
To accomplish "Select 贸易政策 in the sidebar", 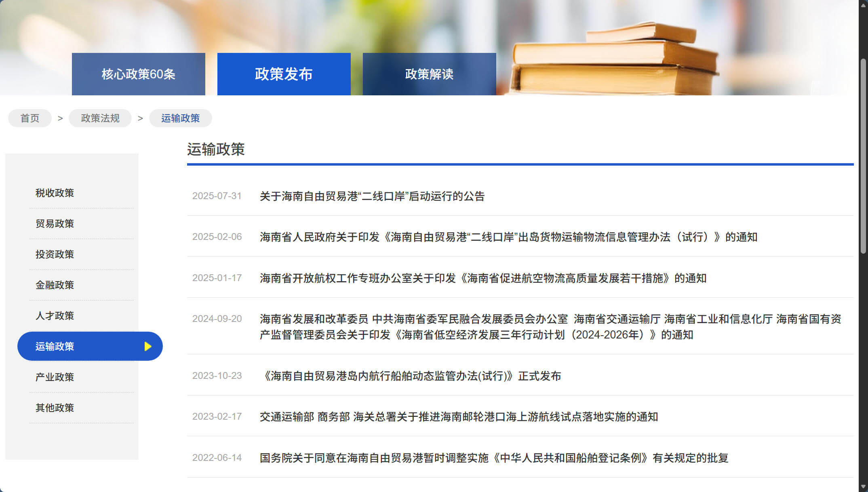I will point(55,224).
